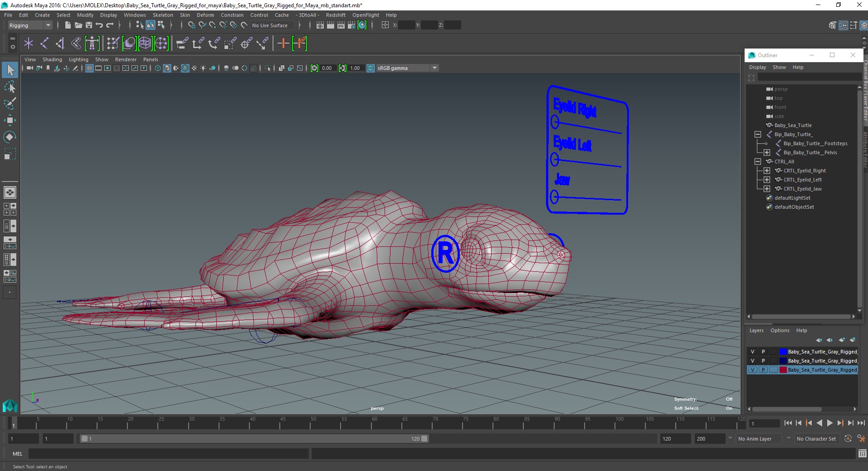Open the sRGB gamma view transform dropdown
868x471 pixels.
coord(407,68)
